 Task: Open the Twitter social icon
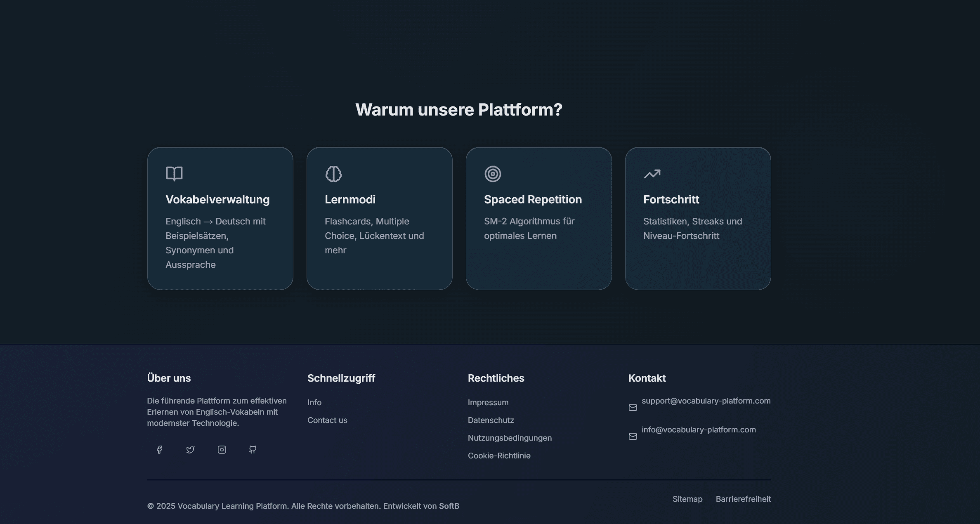click(x=190, y=449)
